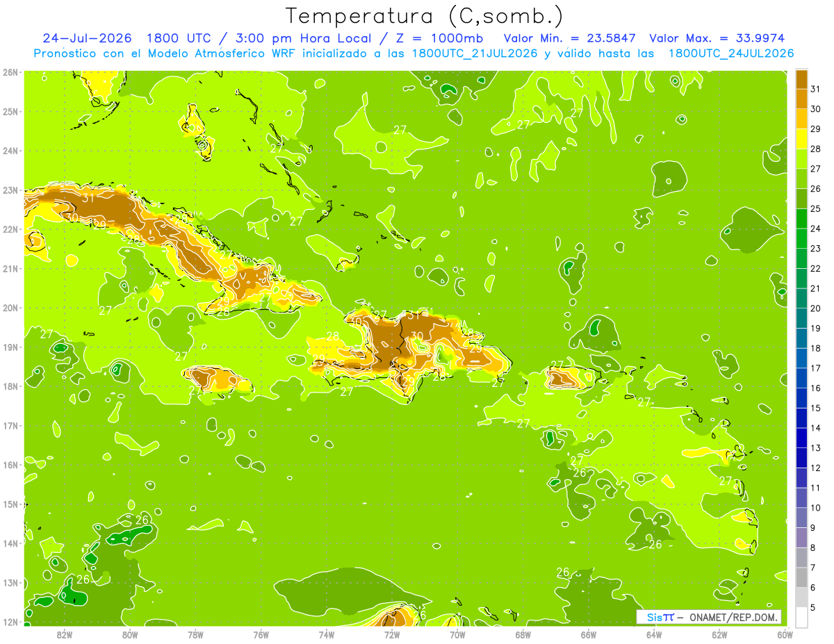The width and height of the screenshot is (834, 644).
Task: Click the '70W' longitude axis label
Action: click(x=457, y=634)
